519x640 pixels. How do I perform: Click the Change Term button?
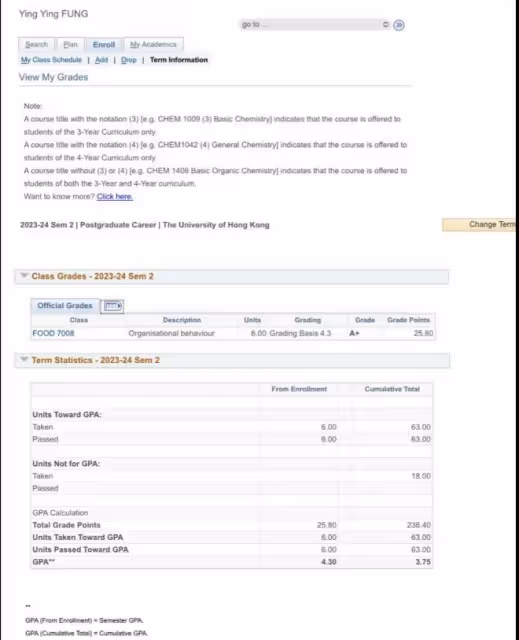point(479,224)
